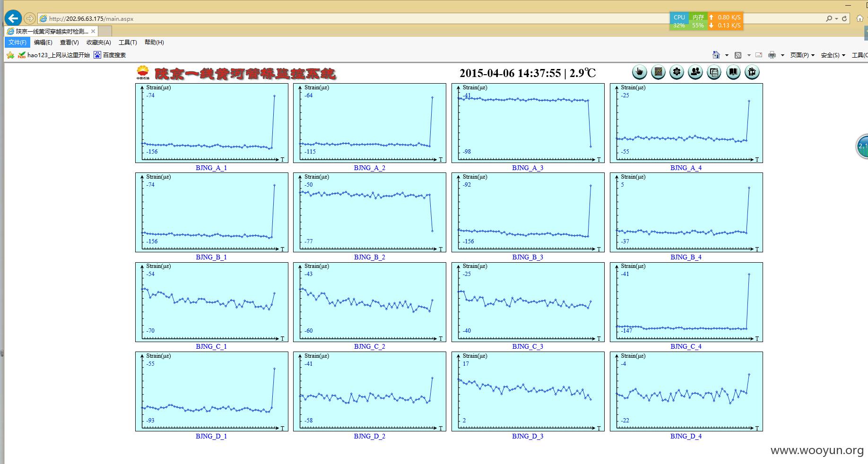Refresh the page with reload icon
The width and height of the screenshot is (868, 464).
844,19
